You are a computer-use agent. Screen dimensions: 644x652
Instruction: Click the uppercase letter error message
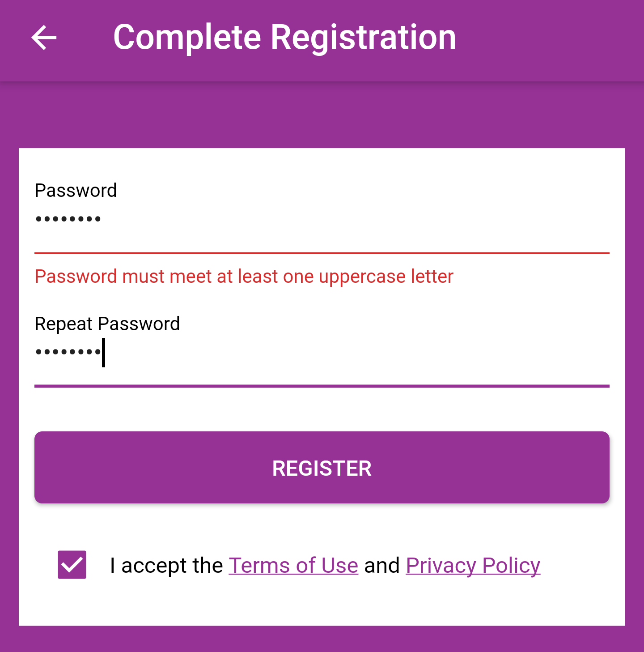point(244,277)
